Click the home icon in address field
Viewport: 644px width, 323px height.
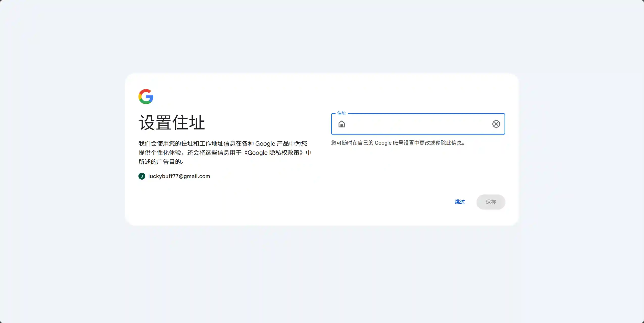point(342,124)
